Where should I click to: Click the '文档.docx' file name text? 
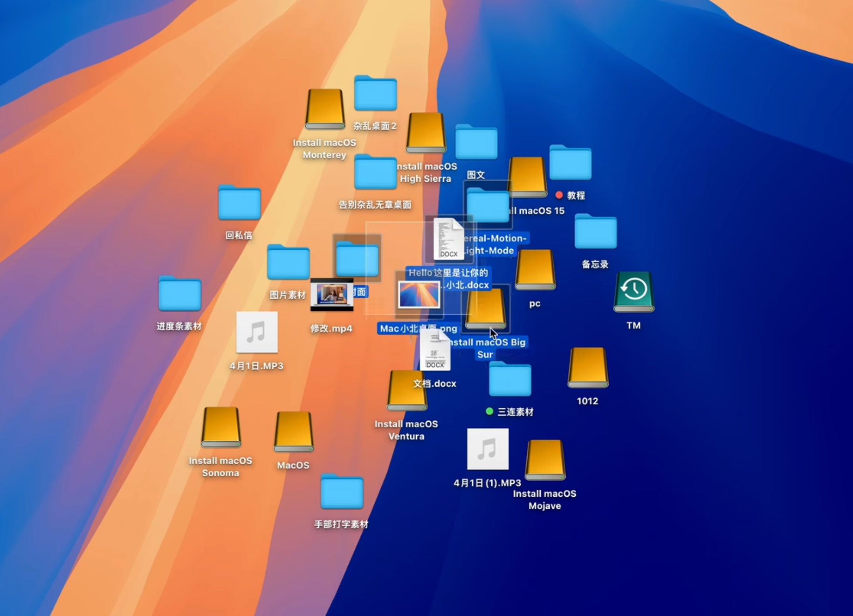tap(434, 383)
